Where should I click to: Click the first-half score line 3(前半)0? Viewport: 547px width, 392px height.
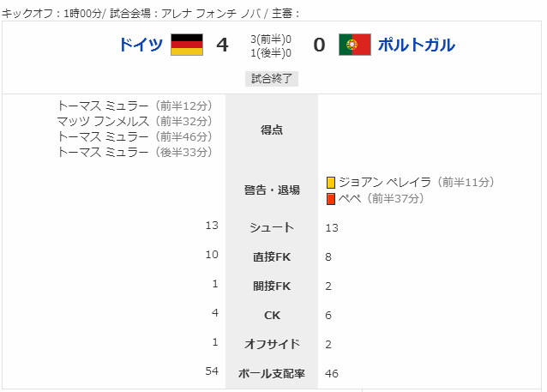click(x=271, y=39)
